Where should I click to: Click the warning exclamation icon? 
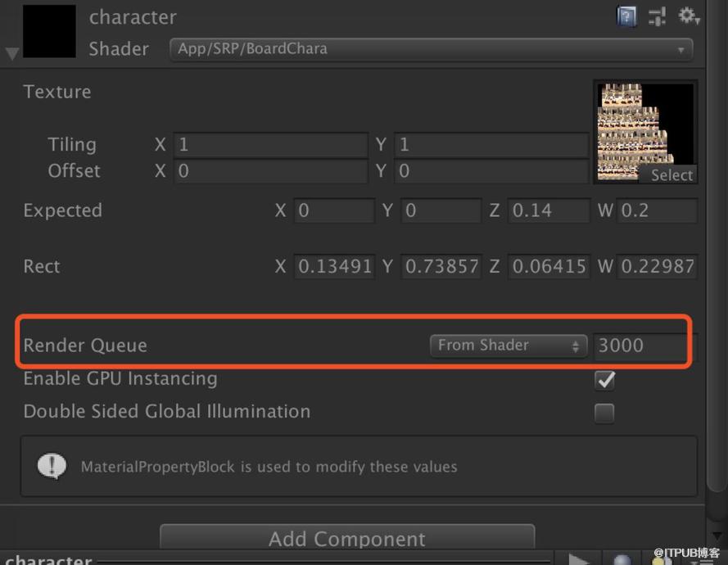tap(52, 466)
